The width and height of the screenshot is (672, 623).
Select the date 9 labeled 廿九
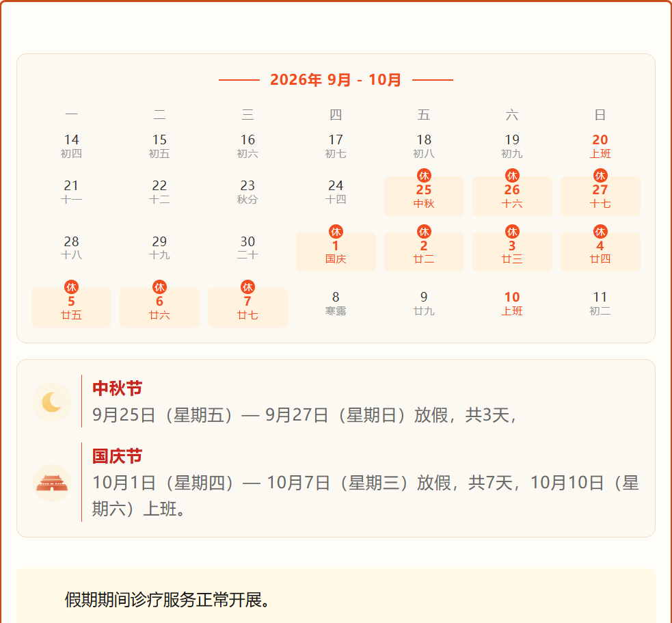pyautogui.click(x=424, y=304)
